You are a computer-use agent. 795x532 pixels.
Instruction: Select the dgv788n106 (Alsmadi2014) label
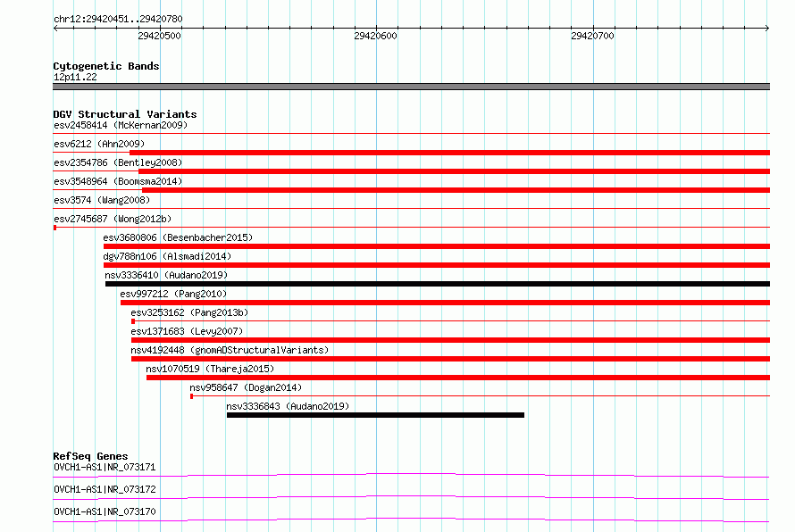[167, 256]
